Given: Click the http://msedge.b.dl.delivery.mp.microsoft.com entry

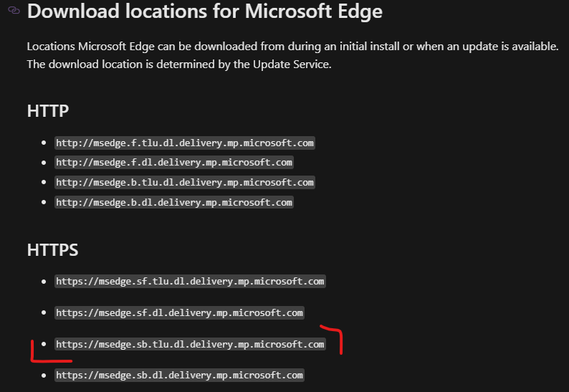Looking at the screenshot, I should tap(174, 202).
